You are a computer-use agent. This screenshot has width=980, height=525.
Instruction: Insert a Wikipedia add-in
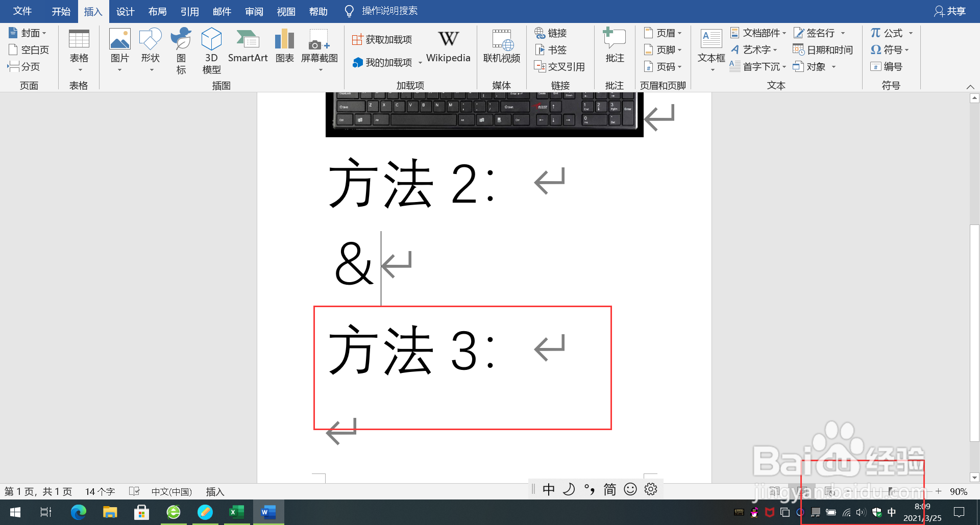point(448,48)
